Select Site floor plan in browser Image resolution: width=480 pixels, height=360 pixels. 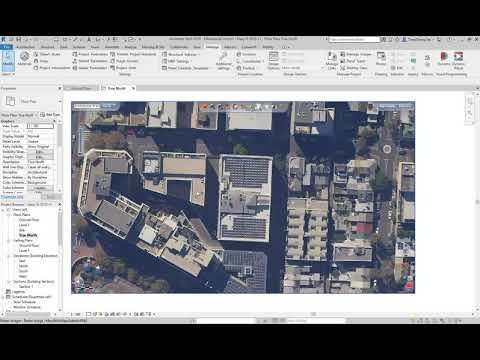tap(22, 230)
